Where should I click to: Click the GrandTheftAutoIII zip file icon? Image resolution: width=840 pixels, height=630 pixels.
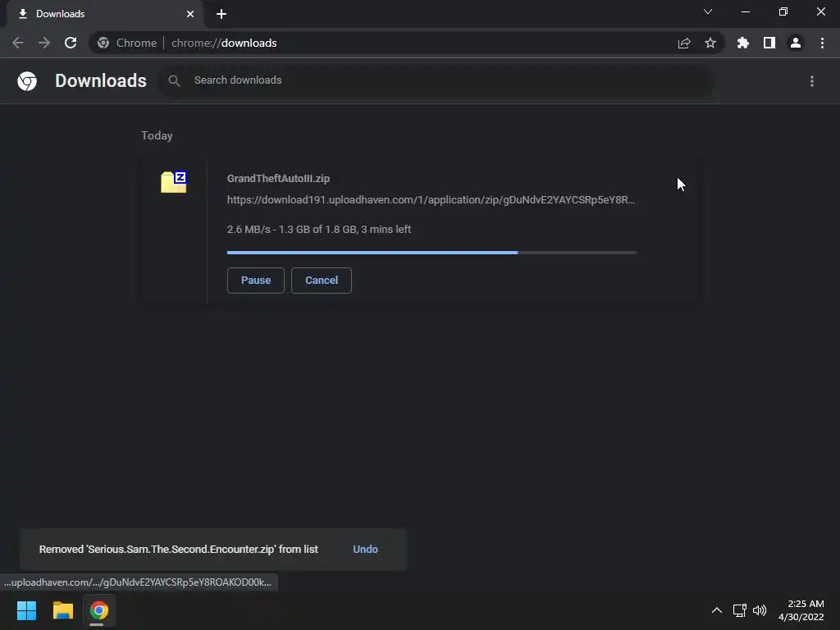click(174, 182)
